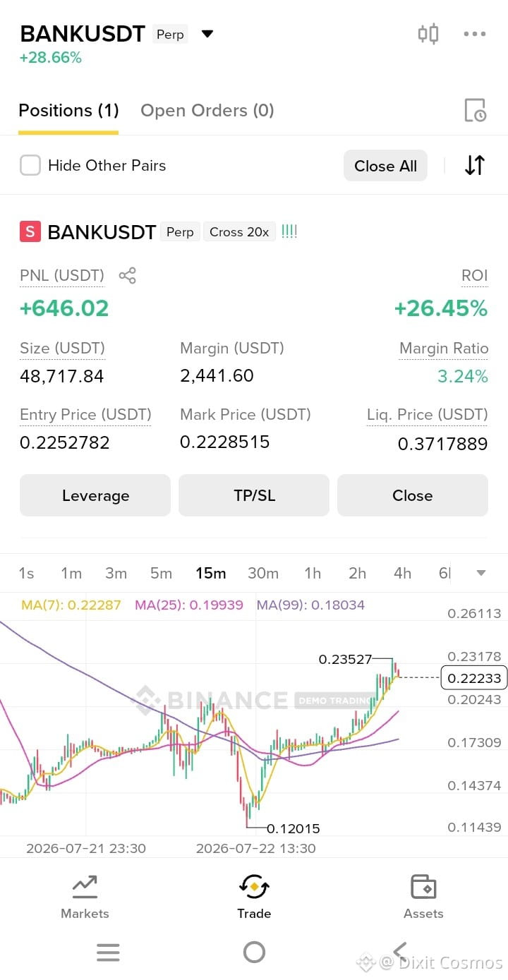Tap the green ADL indicator bars

tap(289, 231)
